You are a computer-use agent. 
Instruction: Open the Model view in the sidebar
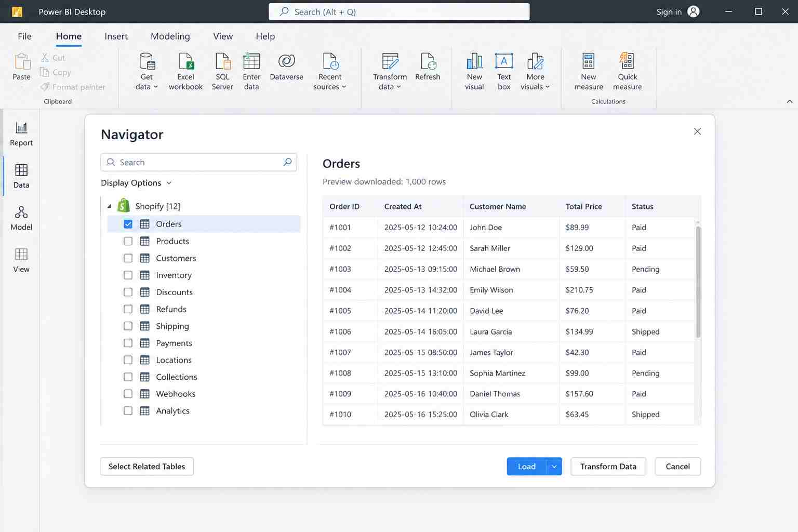[21, 218]
